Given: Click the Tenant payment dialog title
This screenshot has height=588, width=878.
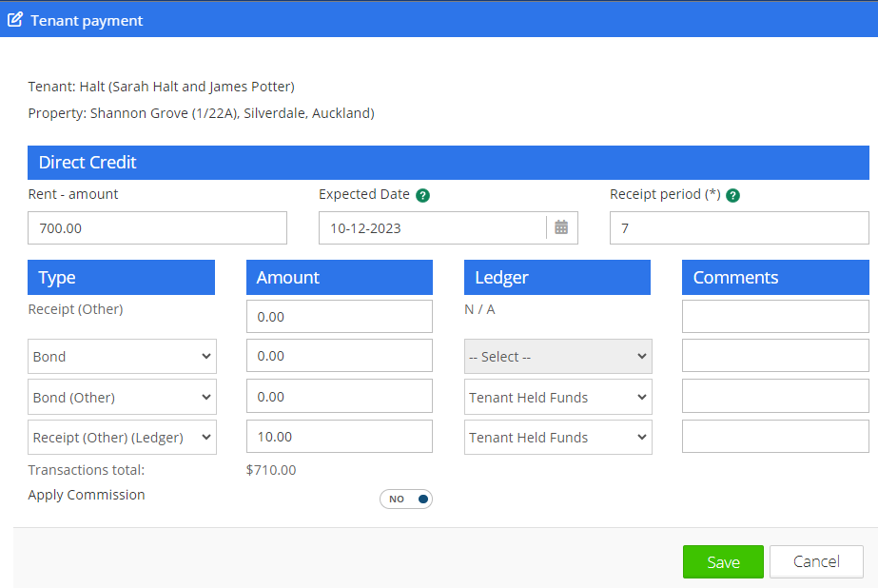Looking at the screenshot, I should (x=87, y=21).
